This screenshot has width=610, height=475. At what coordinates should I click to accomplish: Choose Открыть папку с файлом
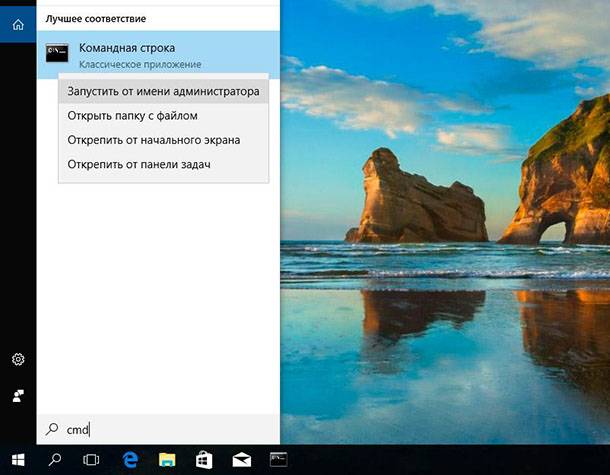[x=163, y=116]
